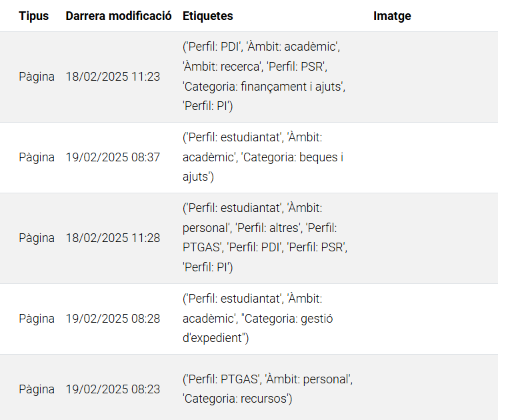Select Pàgina in the 19/02/2025 08:28 row
Image resolution: width=520 pixels, height=420 pixels.
click(x=37, y=319)
